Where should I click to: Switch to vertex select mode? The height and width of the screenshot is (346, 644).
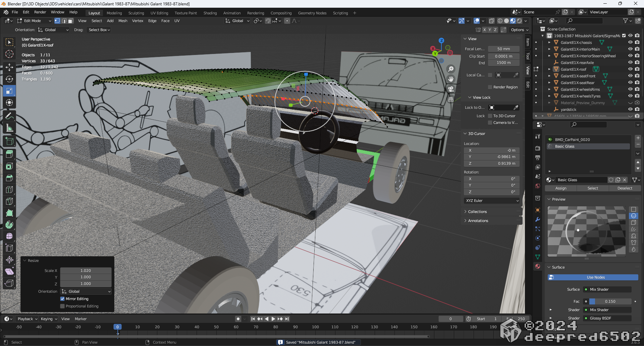[57, 21]
